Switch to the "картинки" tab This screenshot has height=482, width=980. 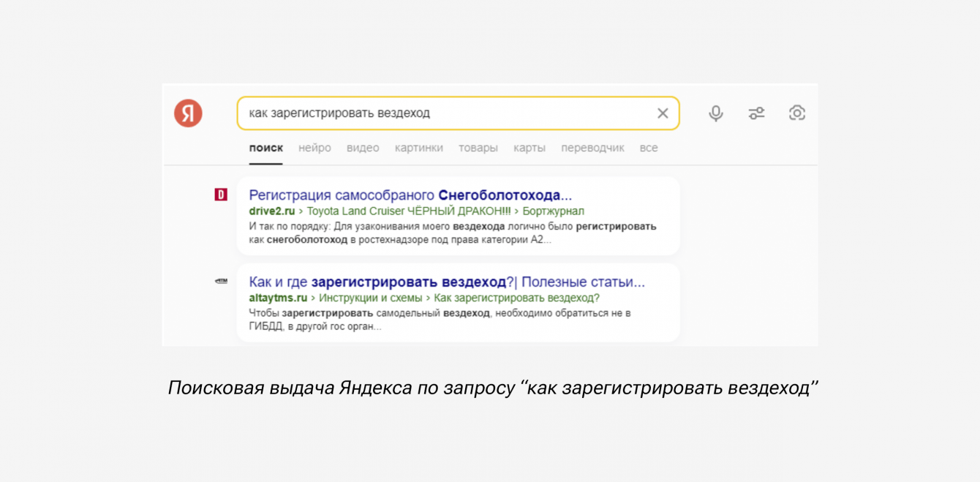[x=419, y=148]
